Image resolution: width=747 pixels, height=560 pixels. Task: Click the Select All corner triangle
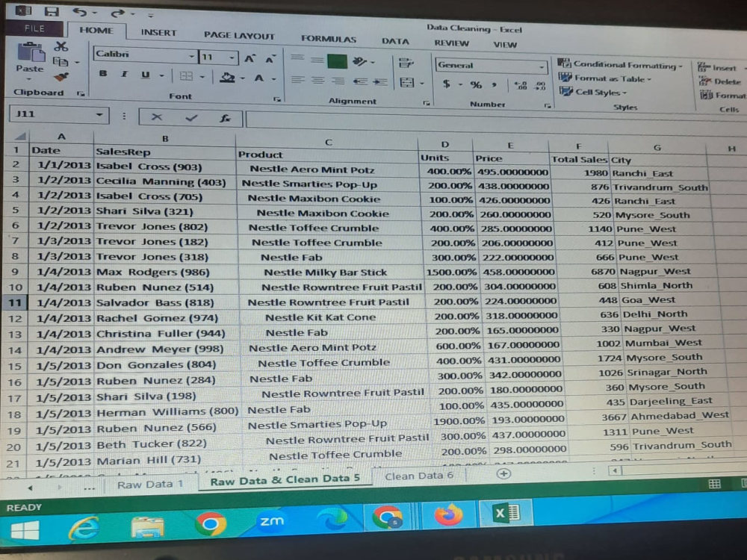click(x=19, y=137)
